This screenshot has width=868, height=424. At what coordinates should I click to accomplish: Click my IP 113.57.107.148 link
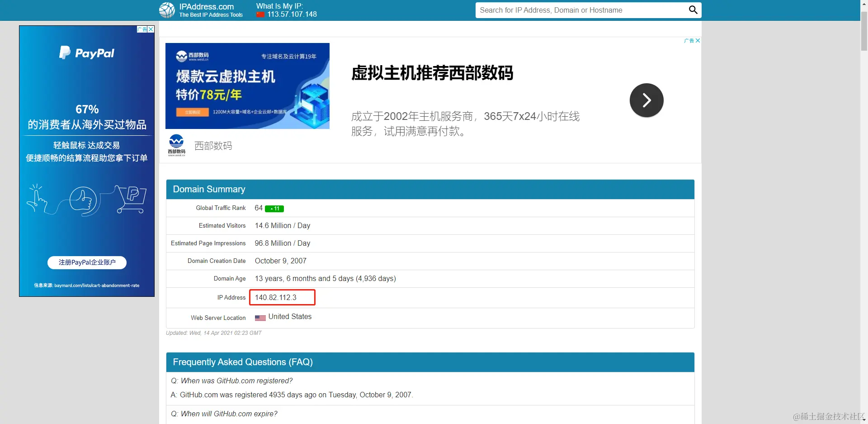coord(292,14)
